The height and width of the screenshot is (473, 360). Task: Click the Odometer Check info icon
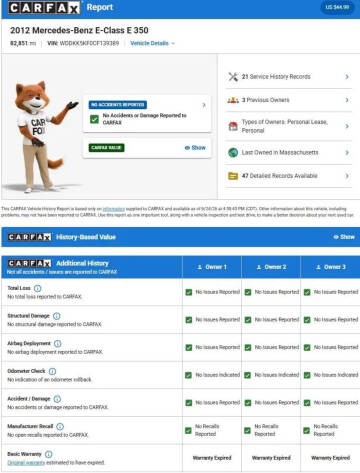(52, 371)
